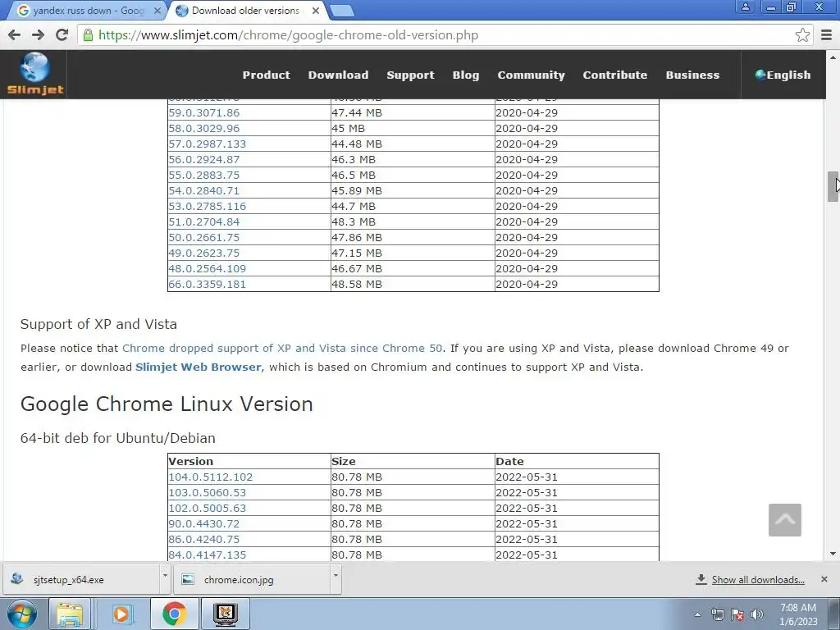840x630 pixels.
Task: Click Show all downloads link
Action: tap(757, 580)
